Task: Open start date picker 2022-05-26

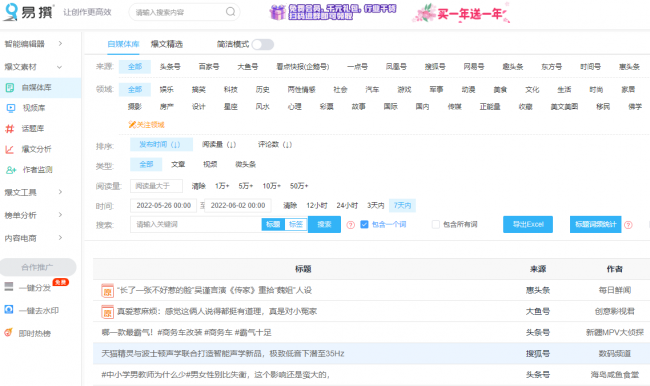Action: tap(163, 205)
